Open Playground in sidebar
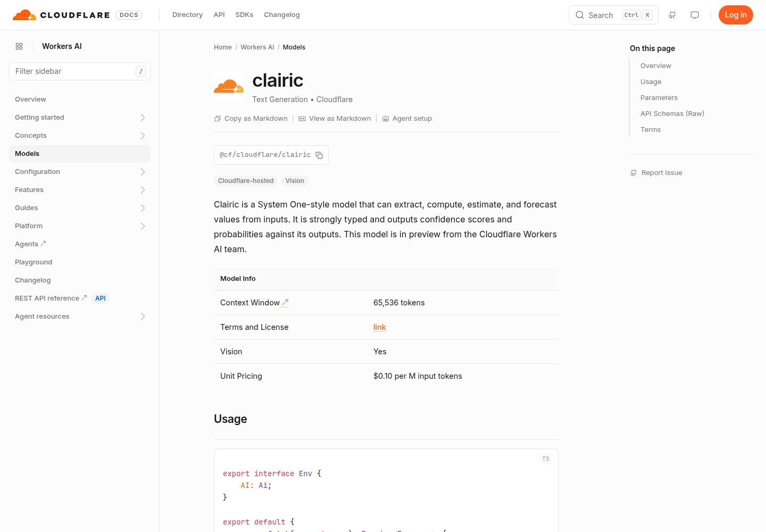The width and height of the screenshot is (766, 532). (x=34, y=262)
